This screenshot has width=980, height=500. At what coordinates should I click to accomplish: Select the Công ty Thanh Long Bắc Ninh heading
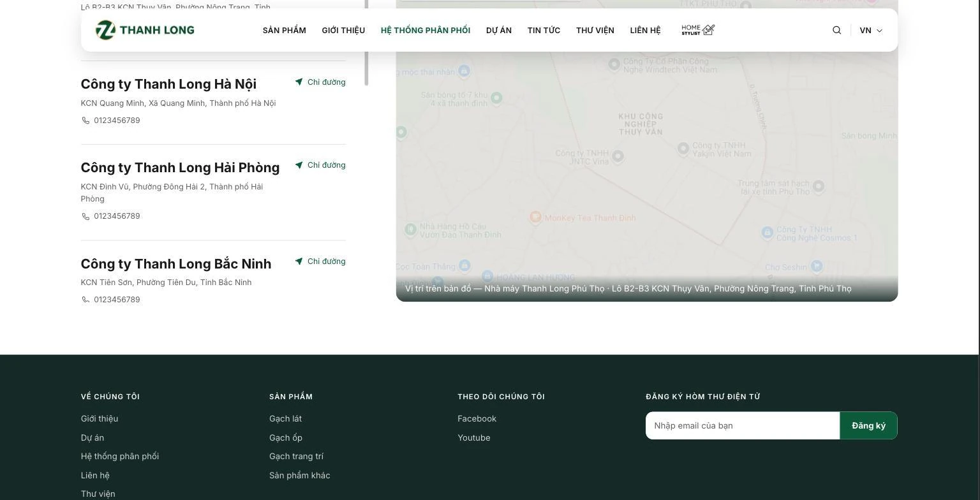click(176, 264)
